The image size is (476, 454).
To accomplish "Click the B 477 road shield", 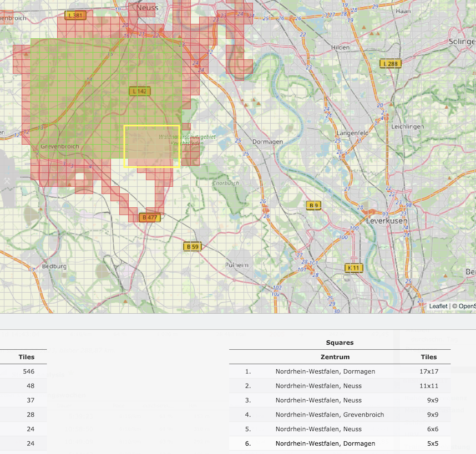I will tap(150, 217).
